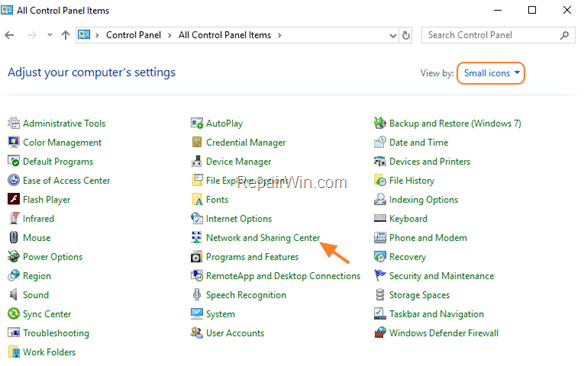Click the Sound speaker icon
Screen dimensions: 584x366
pos(14,295)
